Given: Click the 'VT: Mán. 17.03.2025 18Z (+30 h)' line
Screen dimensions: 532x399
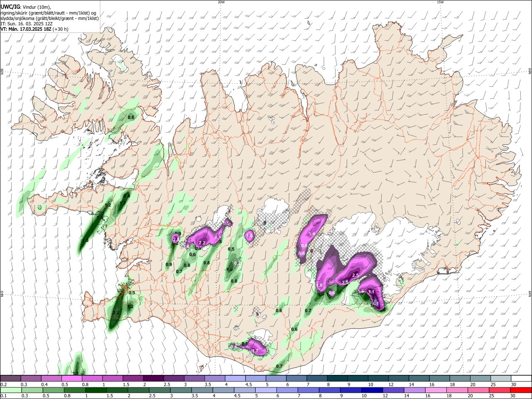Looking at the screenshot, I should click(x=34, y=29).
